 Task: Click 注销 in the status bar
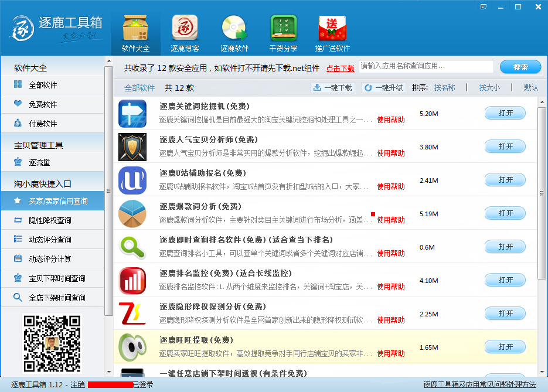(77, 384)
